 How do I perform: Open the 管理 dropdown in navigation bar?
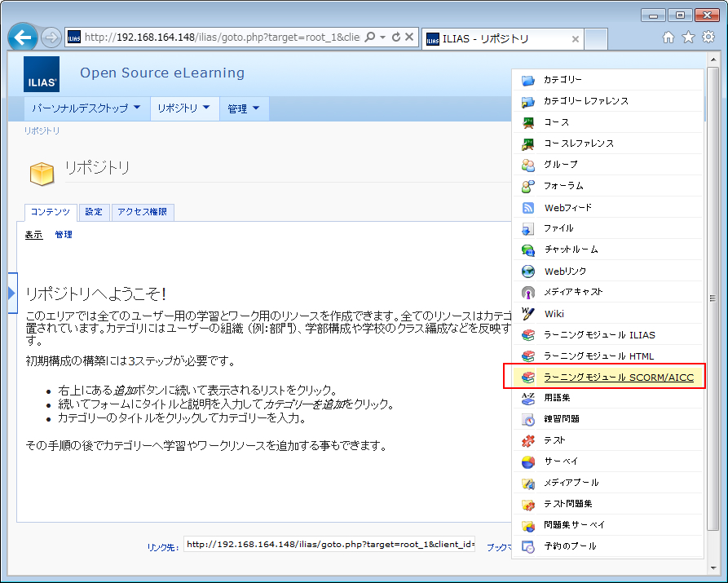click(x=244, y=108)
